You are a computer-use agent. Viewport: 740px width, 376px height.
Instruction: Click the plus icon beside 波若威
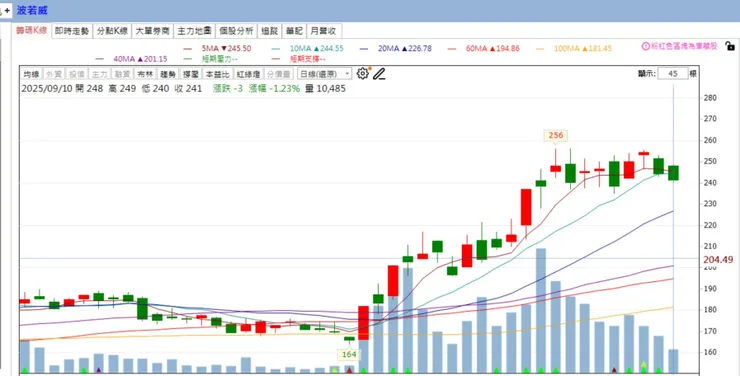pos(7,10)
